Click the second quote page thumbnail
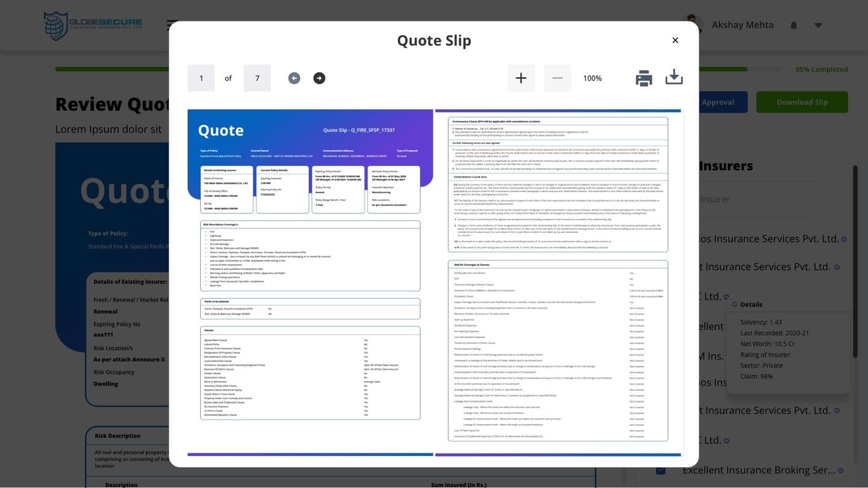868x488 pixels. click(x=558, y=280)
